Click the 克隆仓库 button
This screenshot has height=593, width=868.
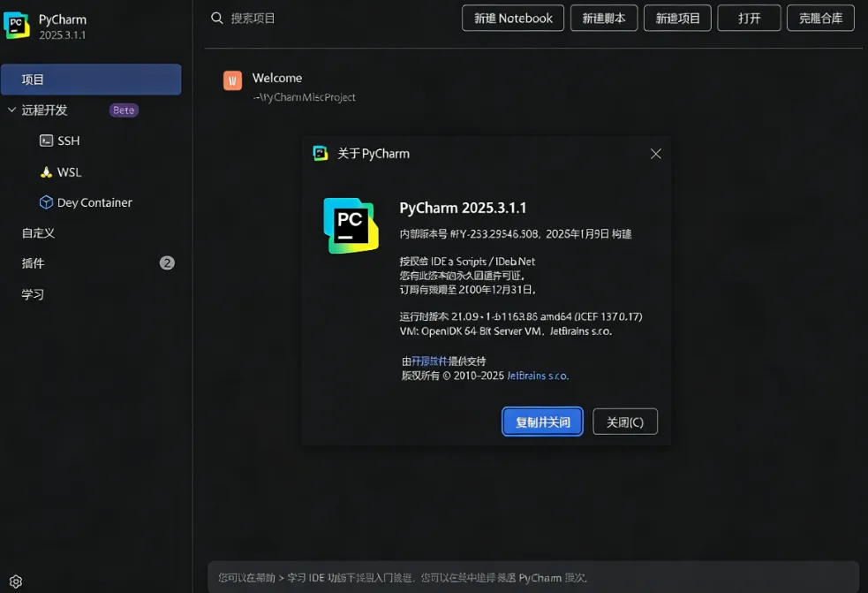820,19
